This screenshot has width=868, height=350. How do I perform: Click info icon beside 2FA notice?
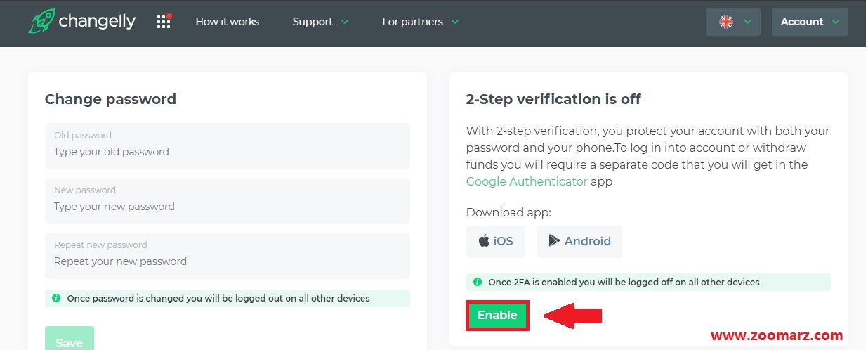click(x=478, y=282)
